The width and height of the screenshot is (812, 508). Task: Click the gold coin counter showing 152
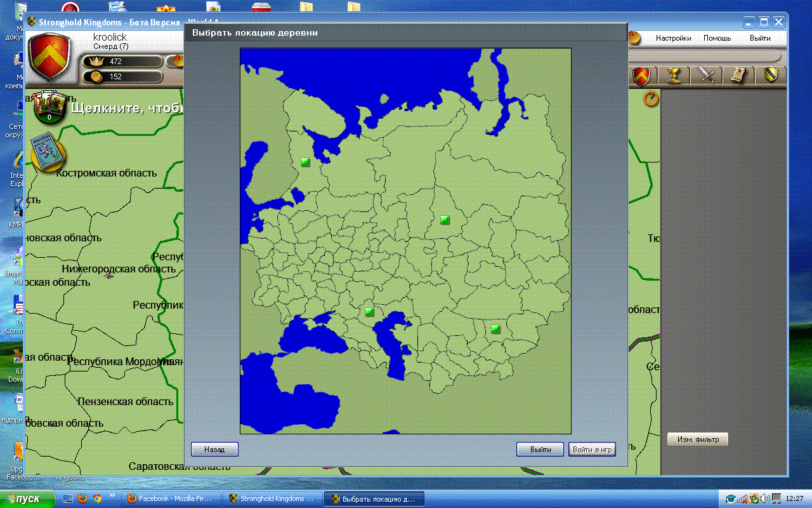point(123,77)
